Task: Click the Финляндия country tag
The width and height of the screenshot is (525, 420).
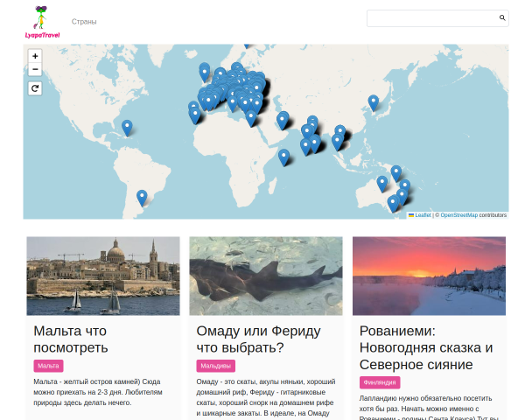Action: [380, 382]
